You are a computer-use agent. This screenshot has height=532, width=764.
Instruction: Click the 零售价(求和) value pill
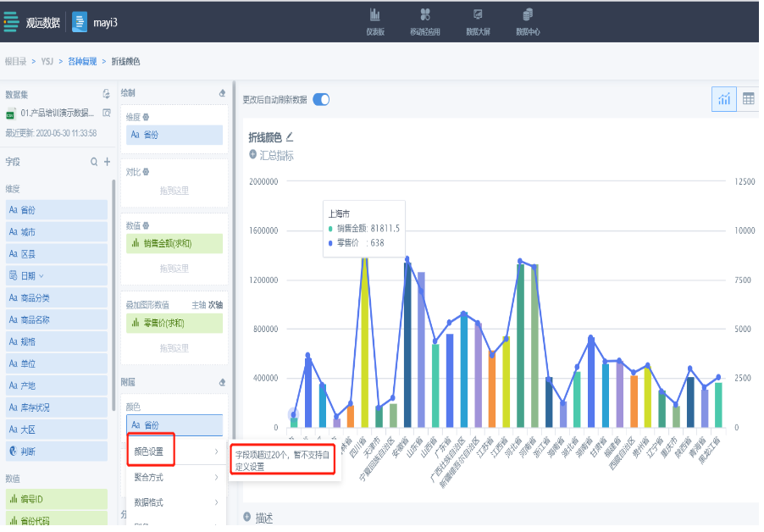(174, 323)
